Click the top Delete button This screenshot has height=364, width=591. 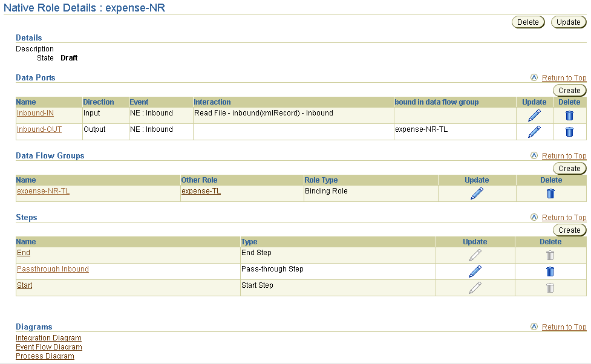(x=527, y=22)
